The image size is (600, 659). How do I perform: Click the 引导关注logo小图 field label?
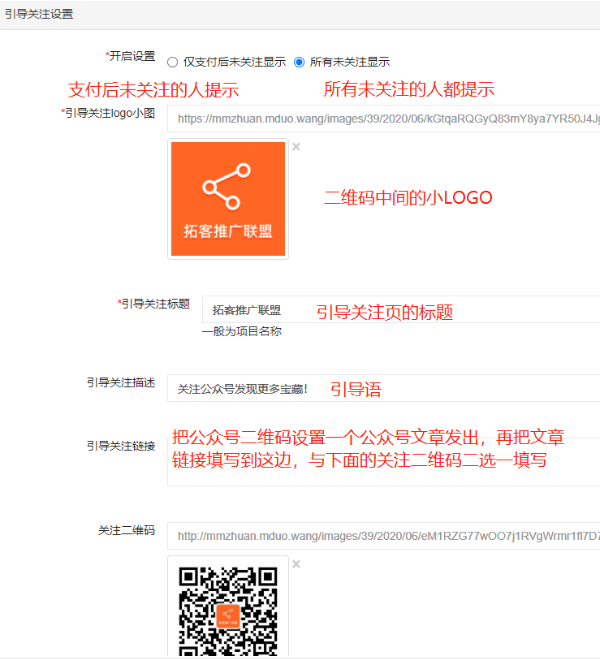[x=110, y=113]
